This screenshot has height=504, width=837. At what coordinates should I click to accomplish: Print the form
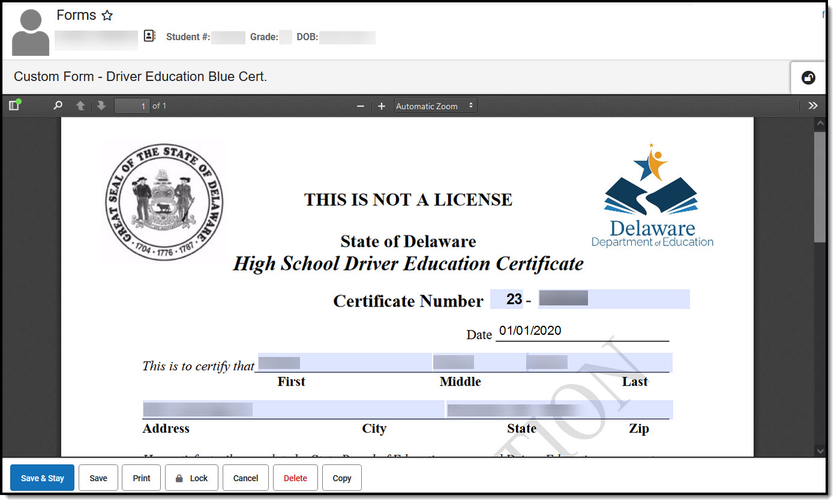pos(142,478)
